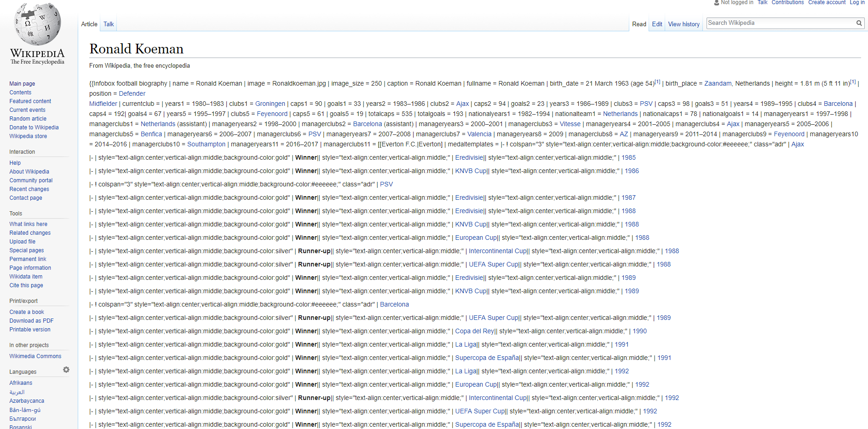Open Featured content link
868x429 pixels.
[x=30, y=101]
